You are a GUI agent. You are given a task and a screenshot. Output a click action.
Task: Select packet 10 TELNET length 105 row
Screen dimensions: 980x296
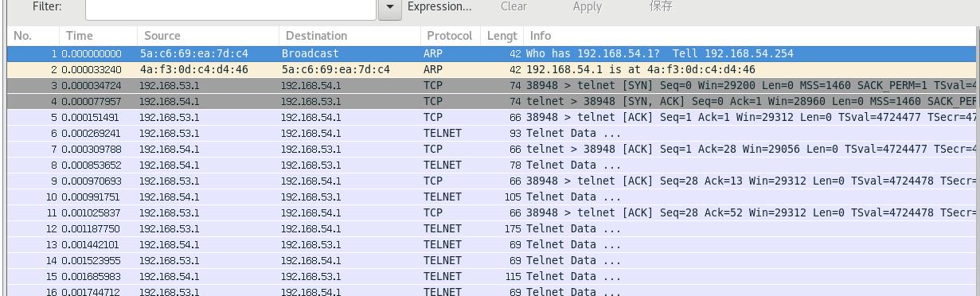492,197
